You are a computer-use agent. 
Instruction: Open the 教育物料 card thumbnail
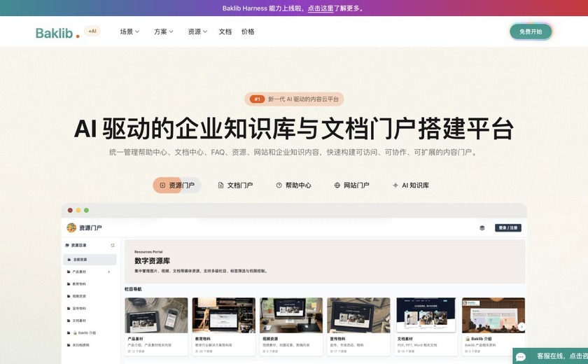pyautogui.click(x=224, y=315)
